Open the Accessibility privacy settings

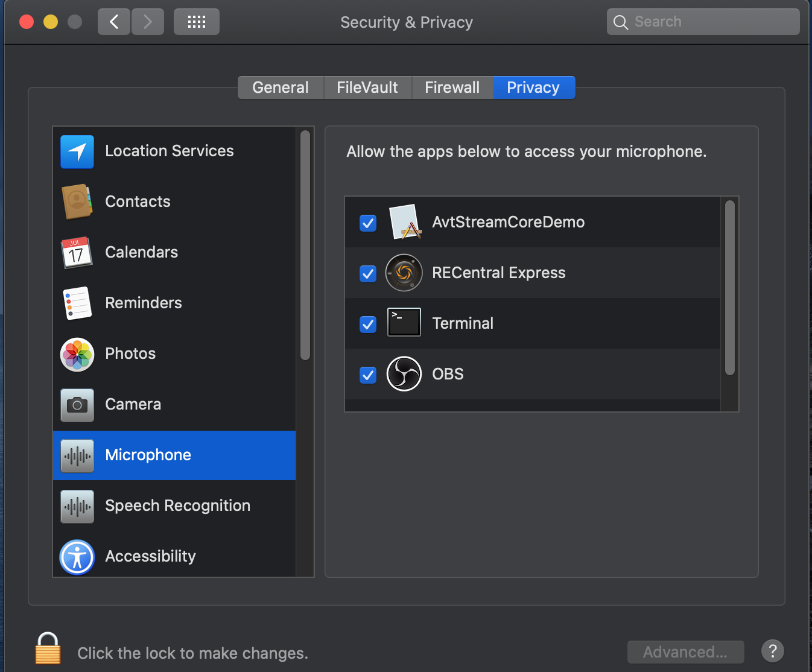click(77, 557)
